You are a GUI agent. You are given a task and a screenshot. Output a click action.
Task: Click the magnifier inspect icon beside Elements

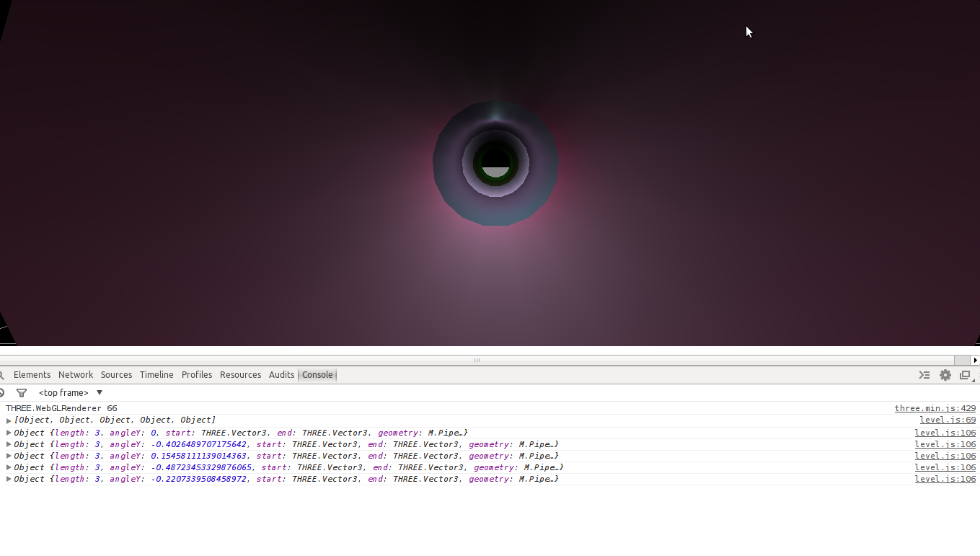[2, 375]
